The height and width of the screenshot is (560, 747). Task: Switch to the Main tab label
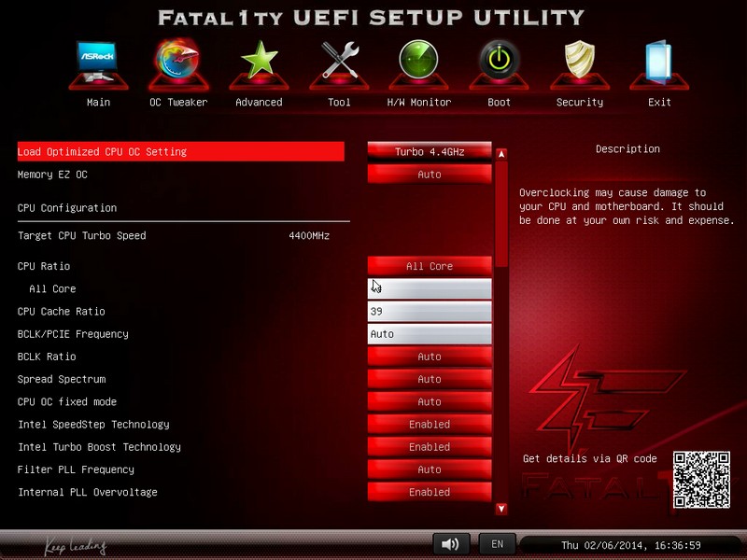(98, 102)
